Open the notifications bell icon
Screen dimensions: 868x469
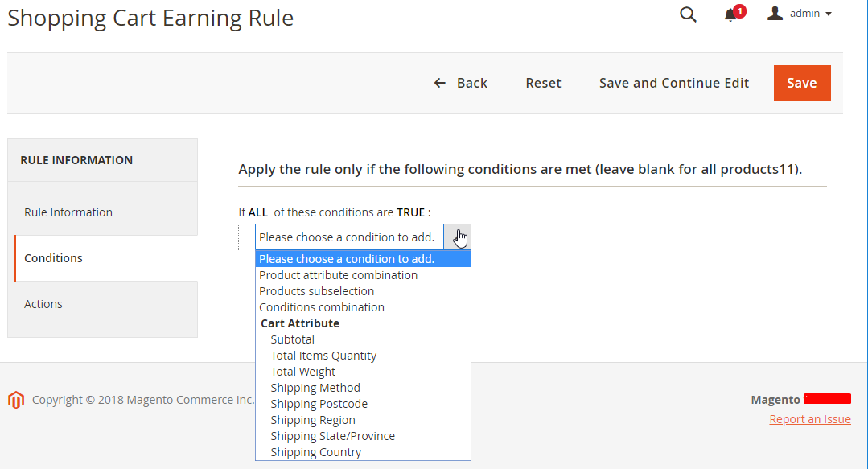pos(731,14)
